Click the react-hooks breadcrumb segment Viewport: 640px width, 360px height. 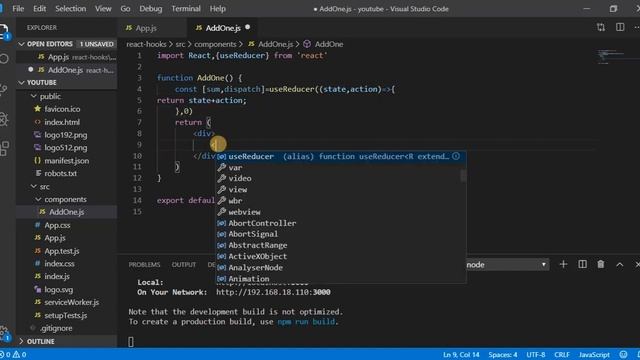[146, 44]
